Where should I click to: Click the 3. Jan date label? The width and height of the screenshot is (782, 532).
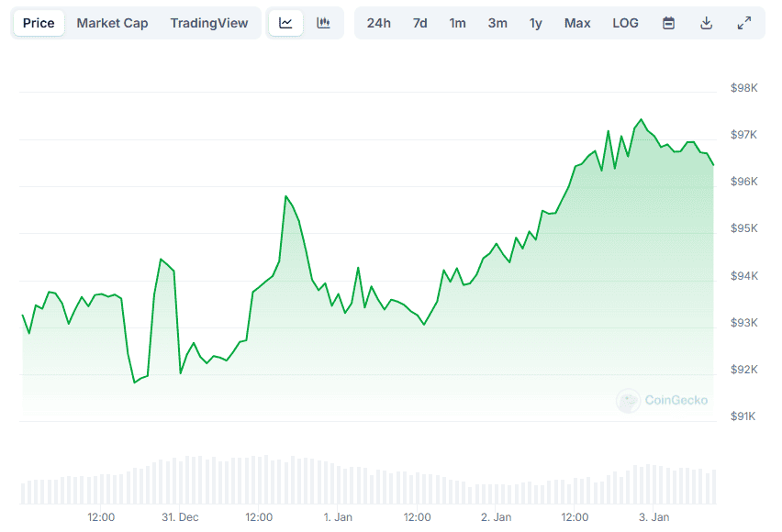pos(654,517)
